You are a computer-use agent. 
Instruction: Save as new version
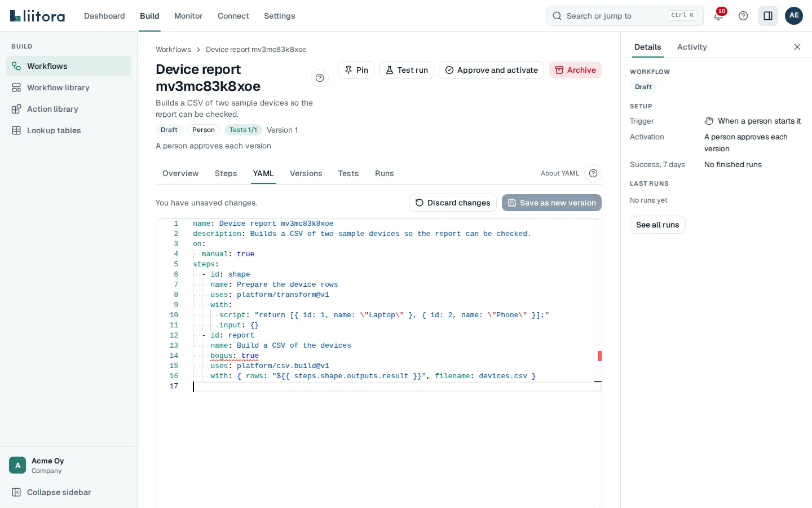point(551,203)
